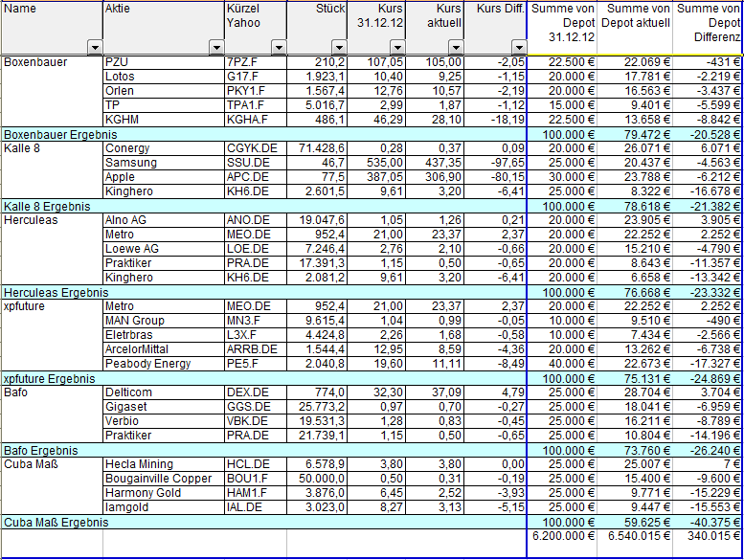Select the Eletrbras stock cell
Screen dimensions: 744x560
(164, 335)
